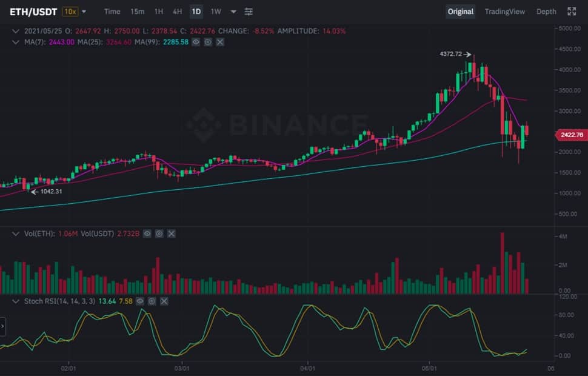Click the current price tag 2422.76
This screenshot has height=376, width=588.
click(572, 135)
